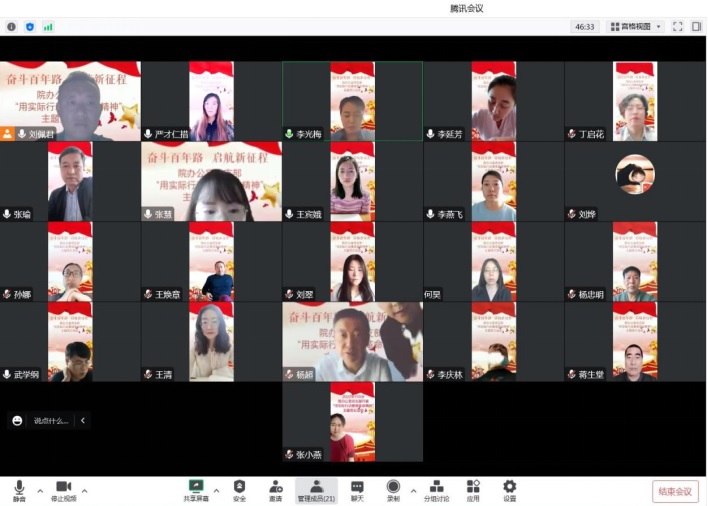708x506 pixels.
Task: Open the 聊天 chat panel
Action: click(x=357, y=491)
